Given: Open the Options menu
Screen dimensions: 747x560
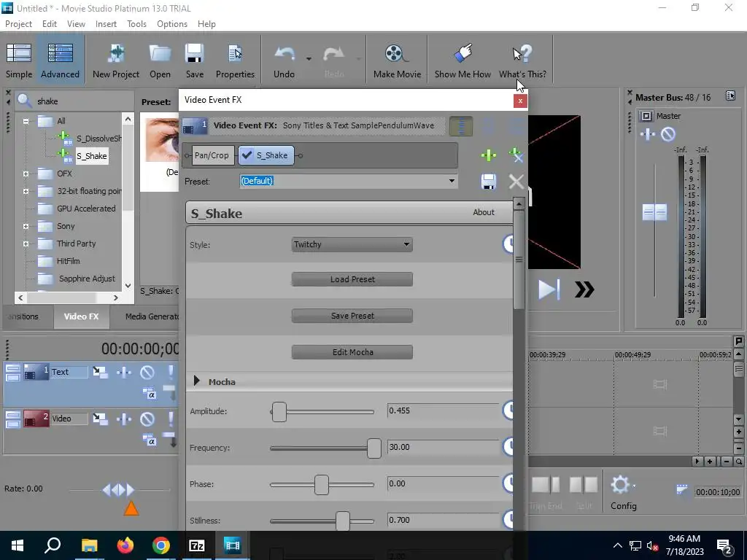Looking at the screenshot, I should [x=172, y=24].
